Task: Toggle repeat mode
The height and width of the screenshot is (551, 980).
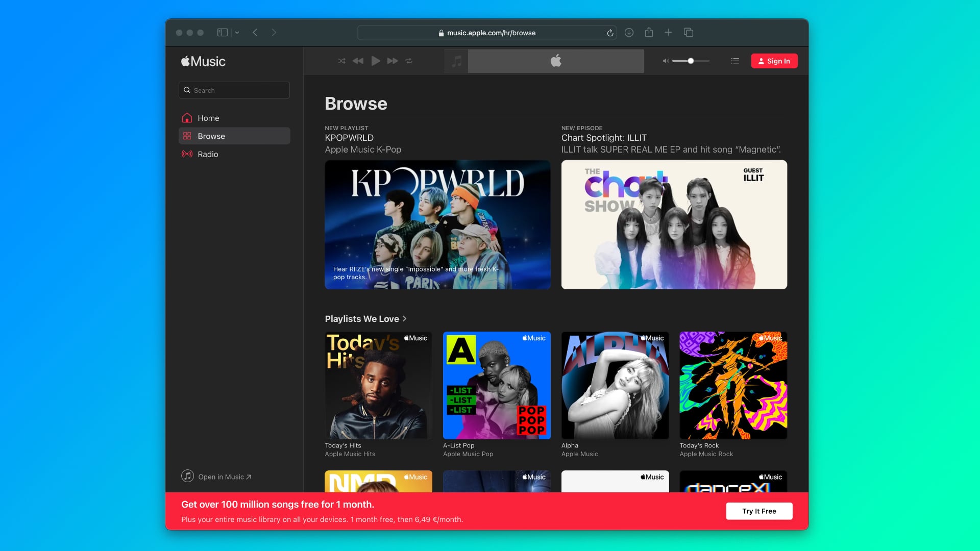Action: [x=409, y=61]
